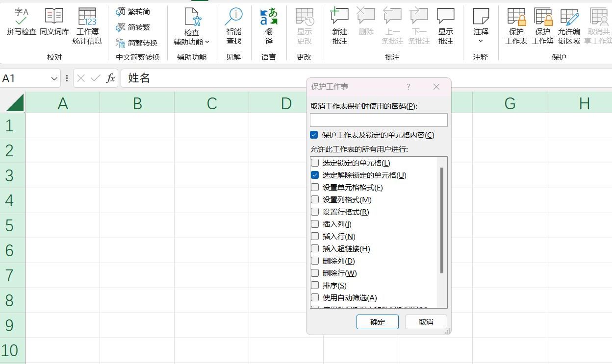Viewport: 612px width, 364px height.
Task: Close the 保护工作表 dialog
Action: coord(436,87)
